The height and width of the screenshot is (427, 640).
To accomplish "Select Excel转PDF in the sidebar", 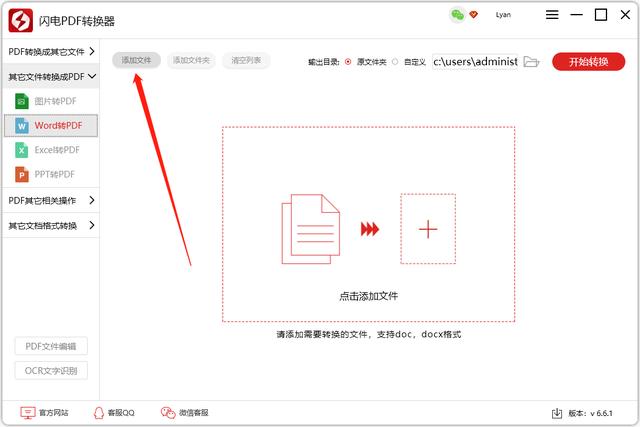I will [x=57, y=150].
